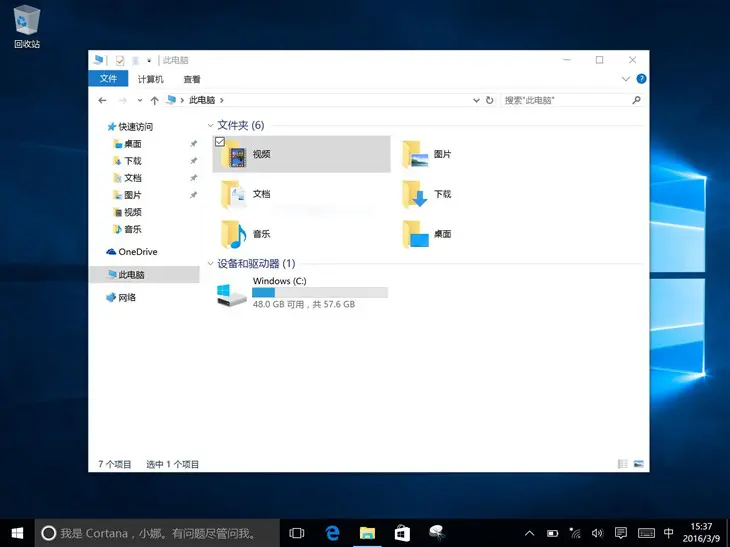Select the Windows (C:) drive icon
This screenshot has height=547, width=730.
[231, 295]
